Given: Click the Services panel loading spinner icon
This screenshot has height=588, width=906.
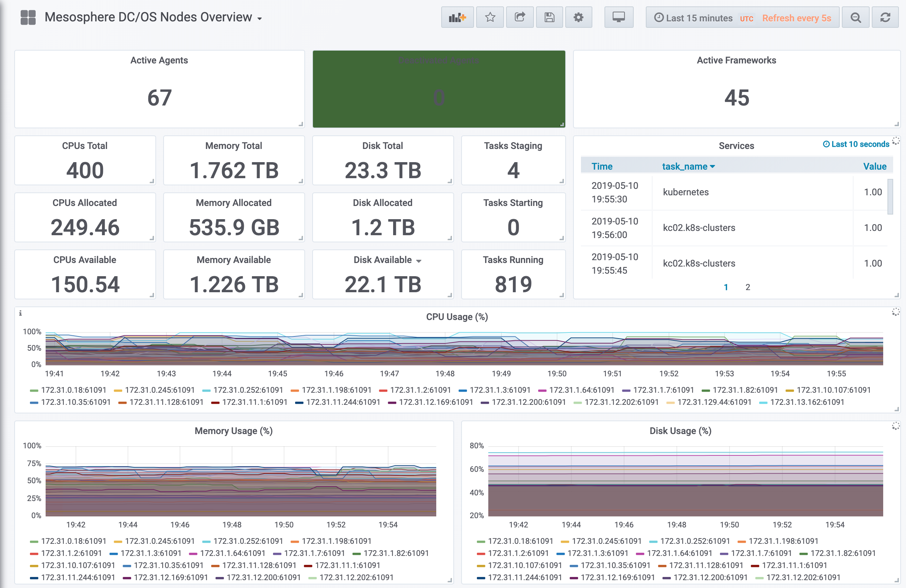Looking at the screenshot, I should [896, 141].
